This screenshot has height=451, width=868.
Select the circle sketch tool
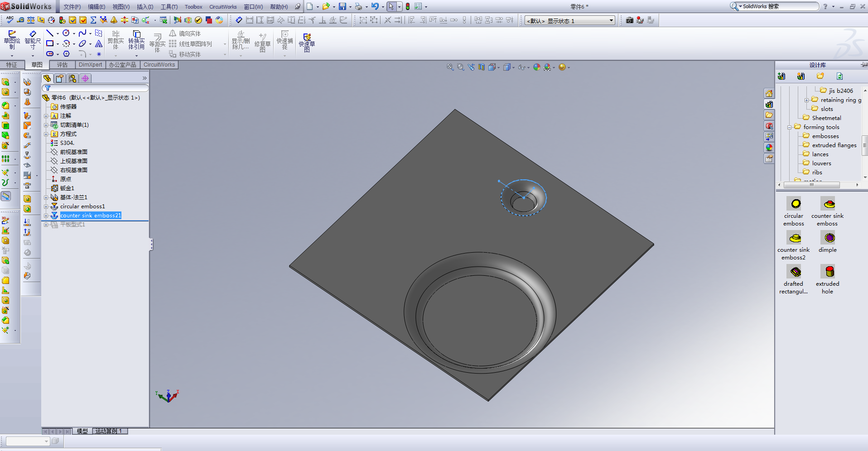66,33
